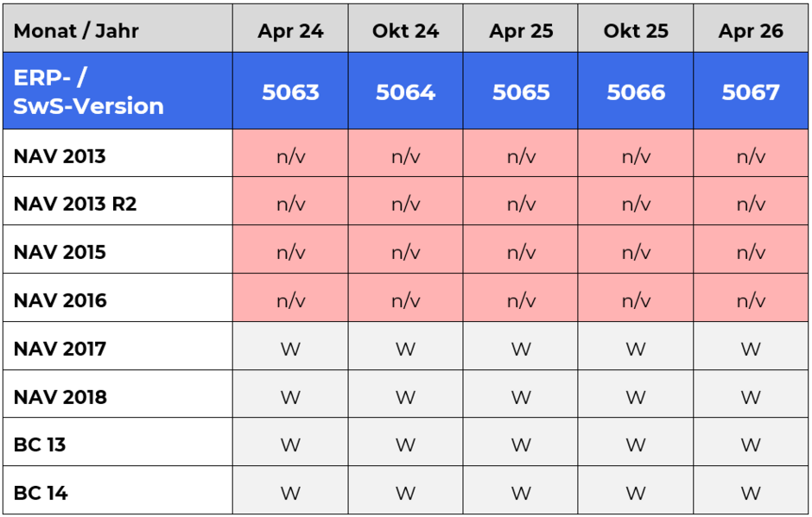Select version 5067 cell
This screenshot has height=517, width=812.
[x=751, y=91]
